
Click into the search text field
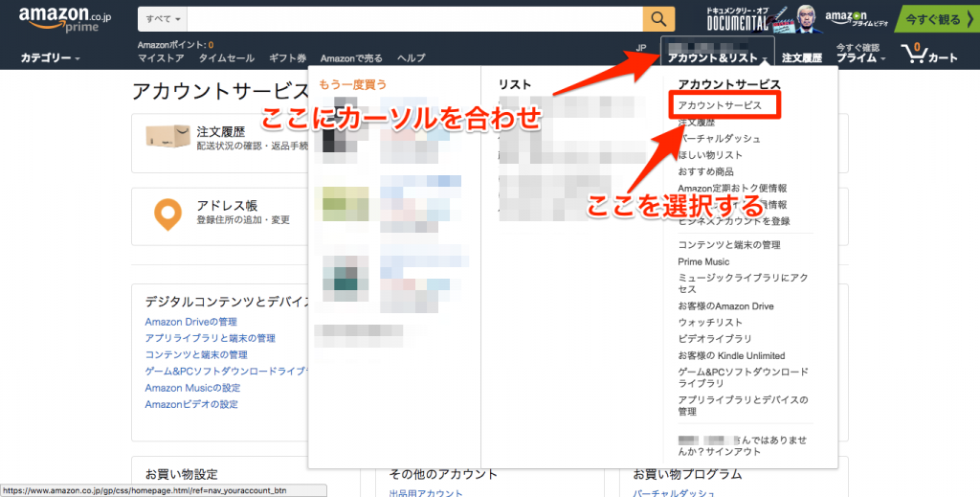coord(415,19)
